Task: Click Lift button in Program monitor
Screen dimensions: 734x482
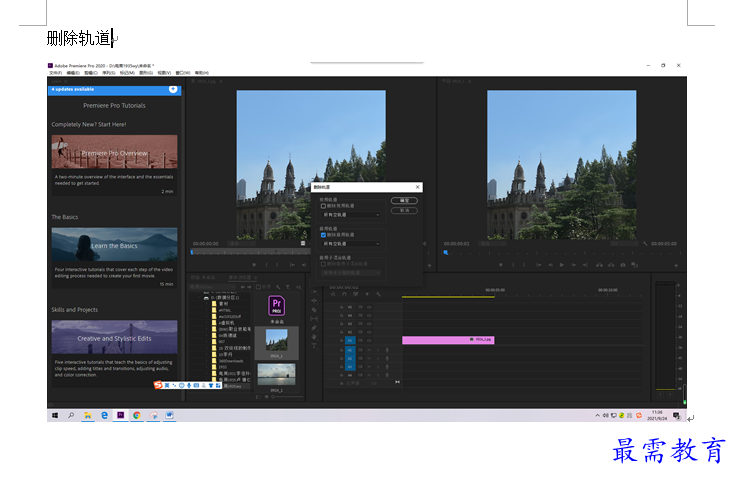Action: pos(599,265)
